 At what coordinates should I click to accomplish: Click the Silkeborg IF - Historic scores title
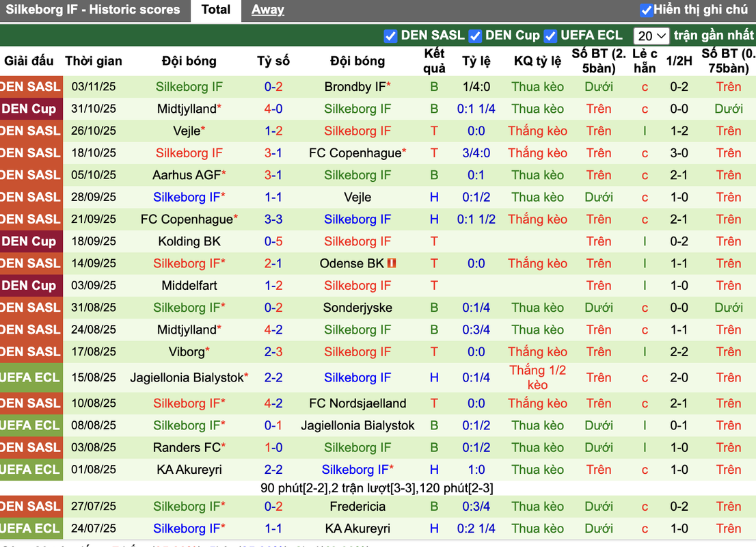click(92, 10)
